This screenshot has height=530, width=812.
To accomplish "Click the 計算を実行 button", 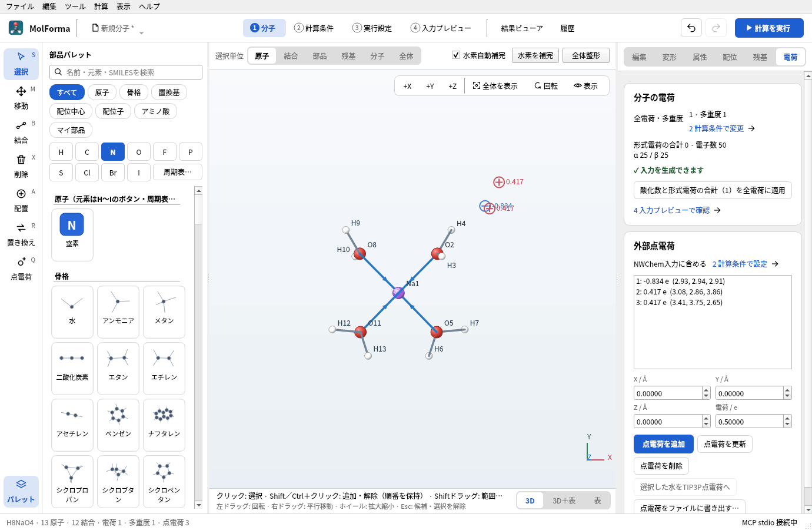I will click(x=769, y=28).
